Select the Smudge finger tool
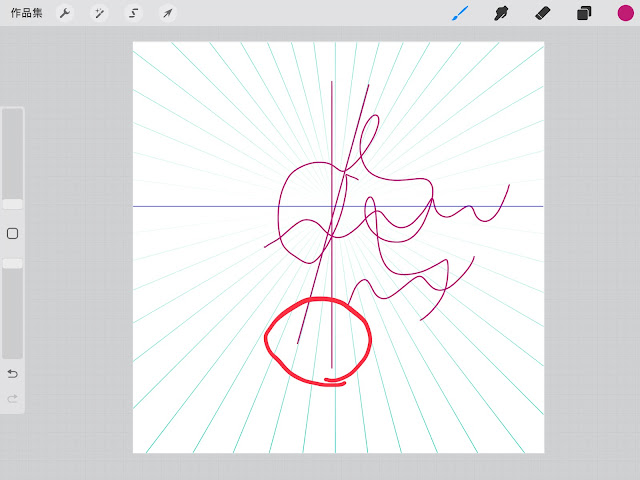Image resolution: width=640 pixels, height=480 pixels. click(501, 13)
